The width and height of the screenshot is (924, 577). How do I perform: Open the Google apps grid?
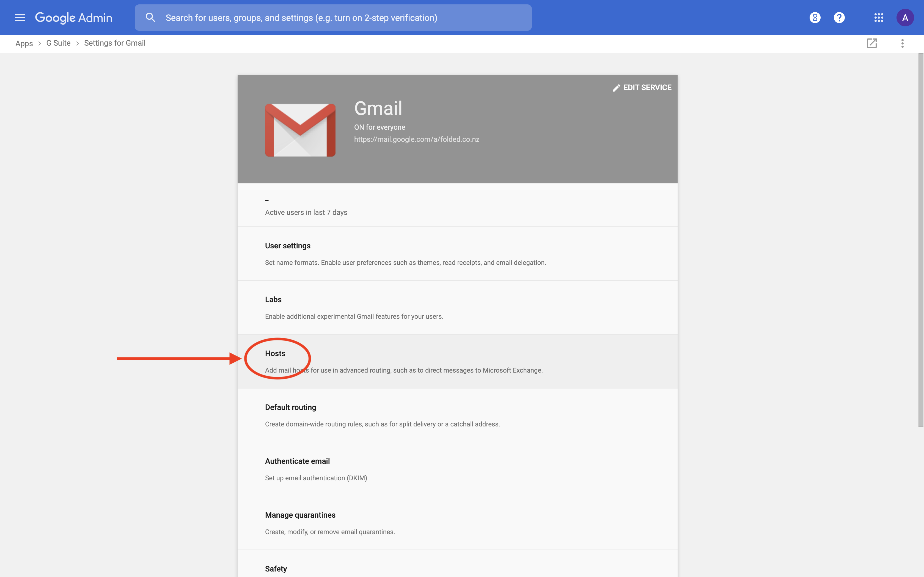pos(879,18)
